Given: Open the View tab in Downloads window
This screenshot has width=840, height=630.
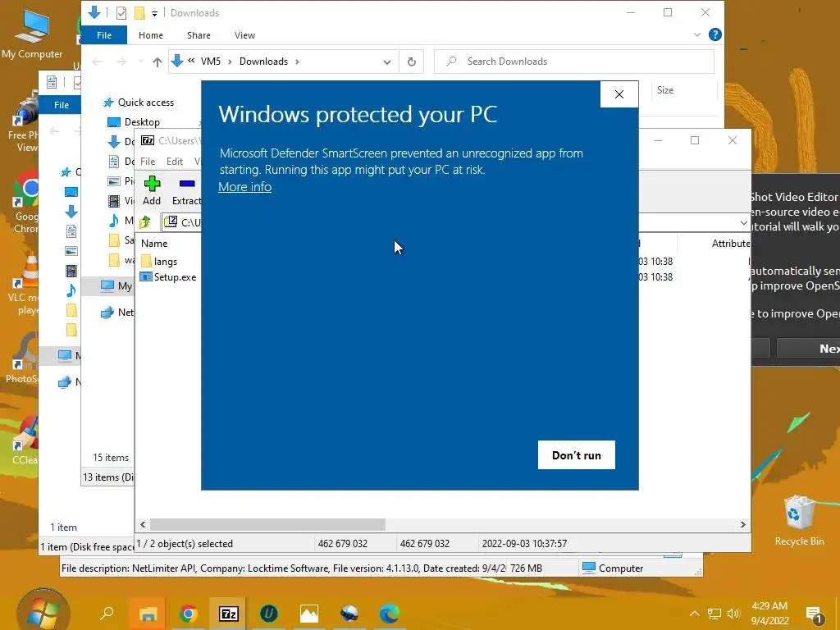Looking at the screenshot, I should (x=244, y=35).
